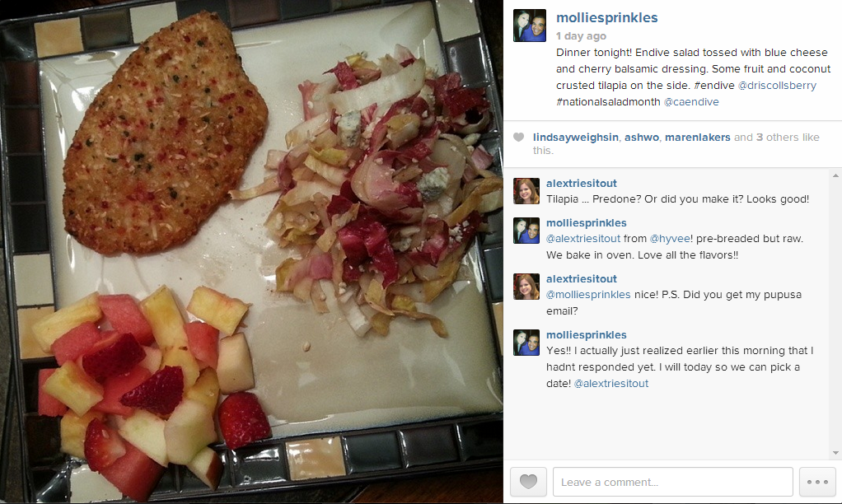Open marenlakers liker profile
This screenshot has height=504, width=842.
click(698, 138)
